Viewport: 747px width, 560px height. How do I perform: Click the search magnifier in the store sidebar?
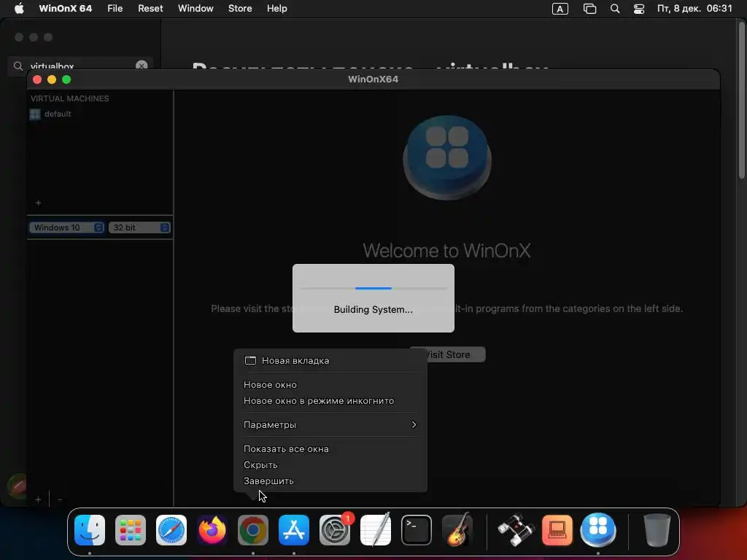tap(18, 66)
